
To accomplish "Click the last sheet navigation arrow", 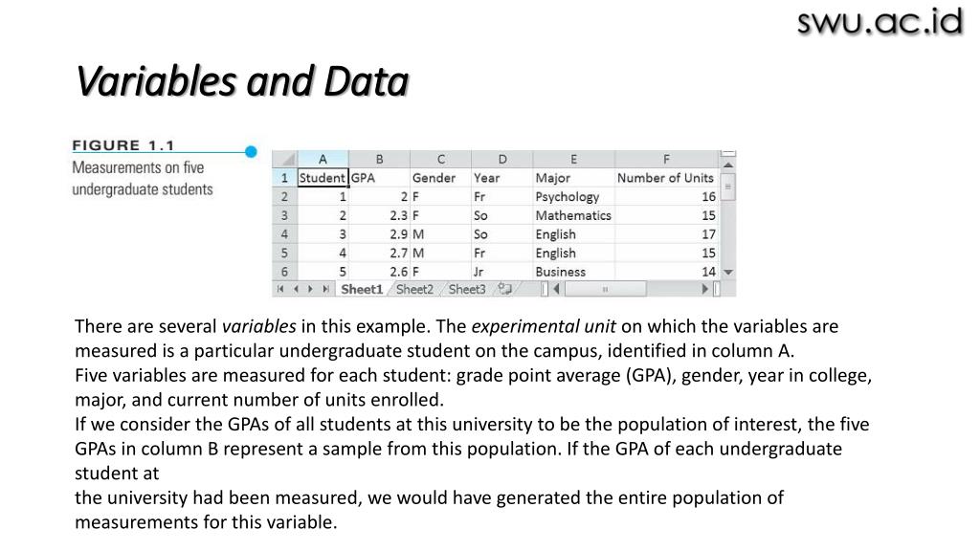I will [x=325, y=289].
